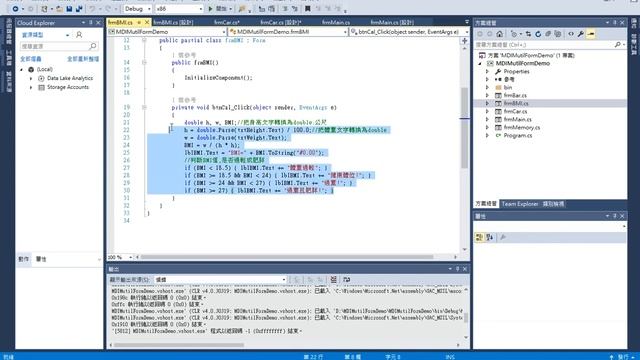The width and height of the screenshot is (640, 360).
Task: Open the 100 % zoom level dropdown
Action: point(120,257)
